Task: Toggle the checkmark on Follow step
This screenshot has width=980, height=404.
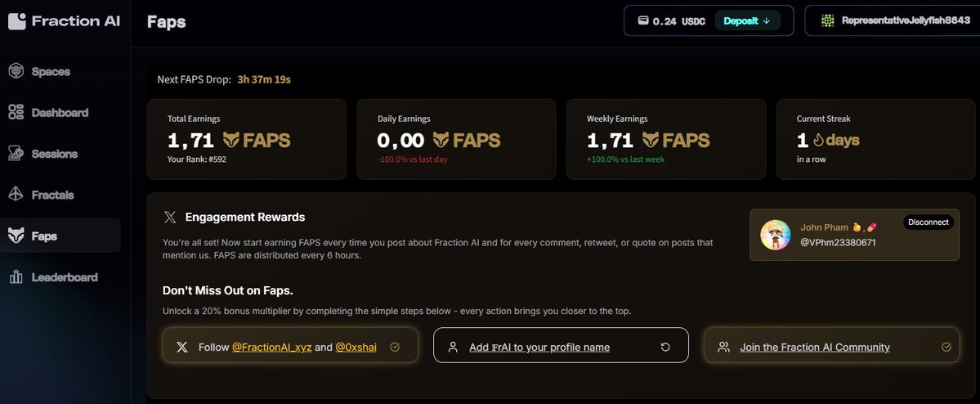Action: (x=395, y=347)
